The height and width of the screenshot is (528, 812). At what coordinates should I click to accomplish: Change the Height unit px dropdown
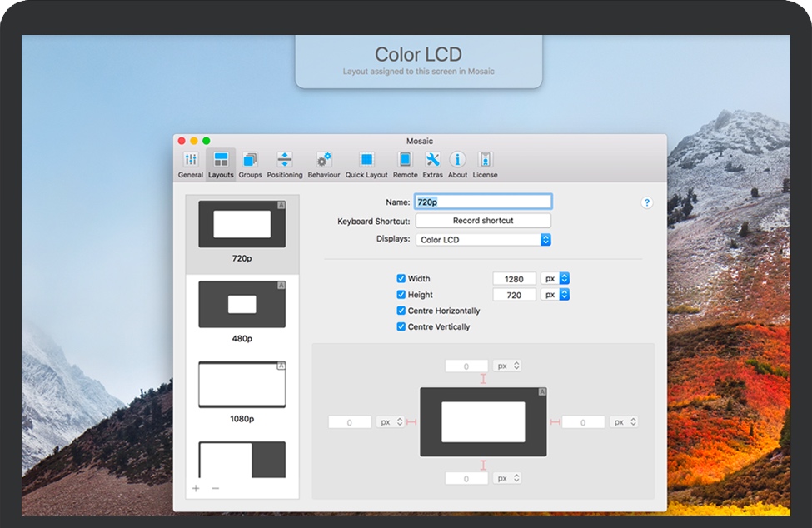pos(555,295)
